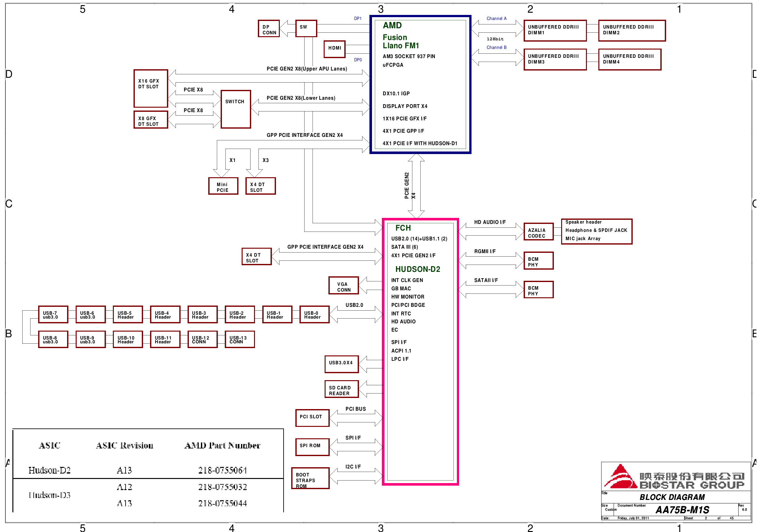Select the Mini PCIE box
Screen dimensions: 757x532
point(223,186)
